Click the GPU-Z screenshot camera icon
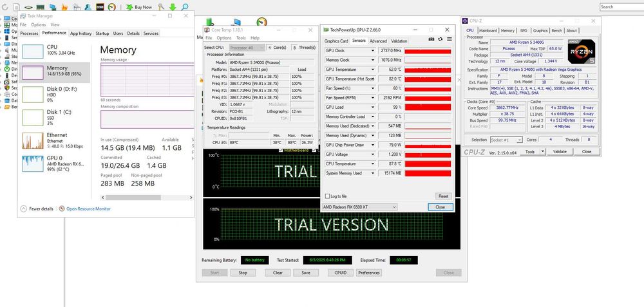 point(431,39)
